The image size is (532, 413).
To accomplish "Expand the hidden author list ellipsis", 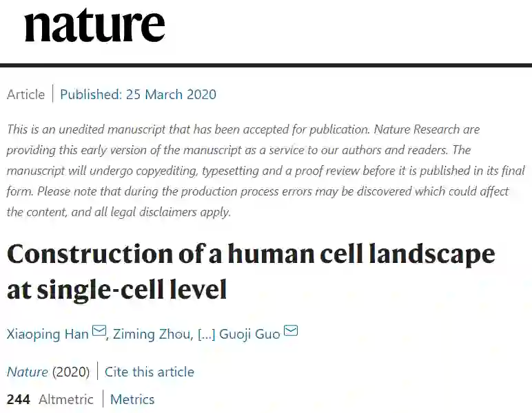I will tap(206, 334).
